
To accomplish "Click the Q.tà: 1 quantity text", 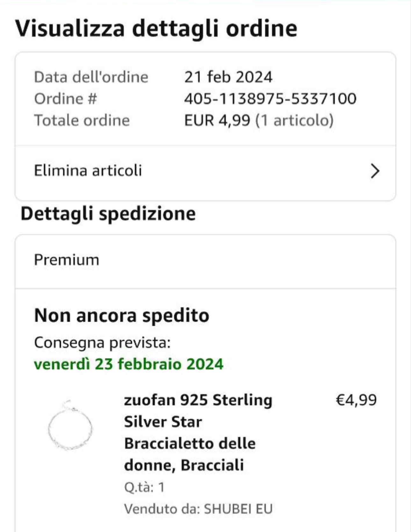I will pos(144,487).
